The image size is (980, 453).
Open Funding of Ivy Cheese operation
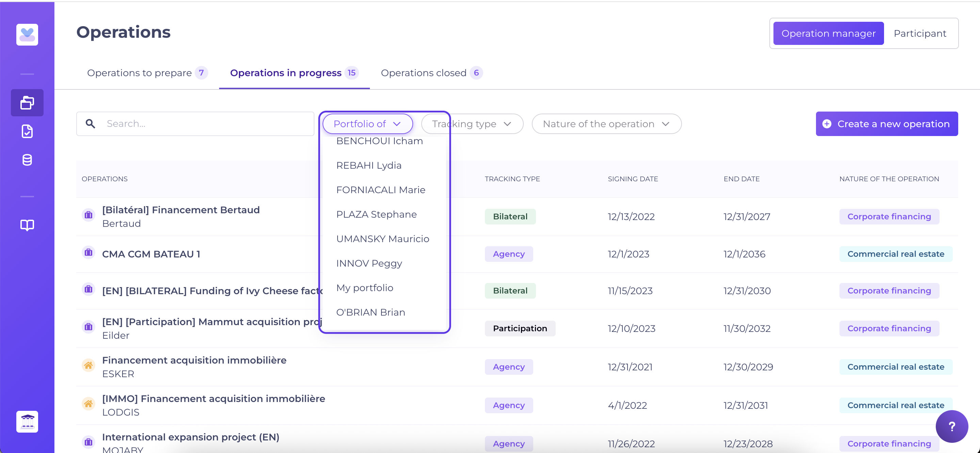click(212, 291)
